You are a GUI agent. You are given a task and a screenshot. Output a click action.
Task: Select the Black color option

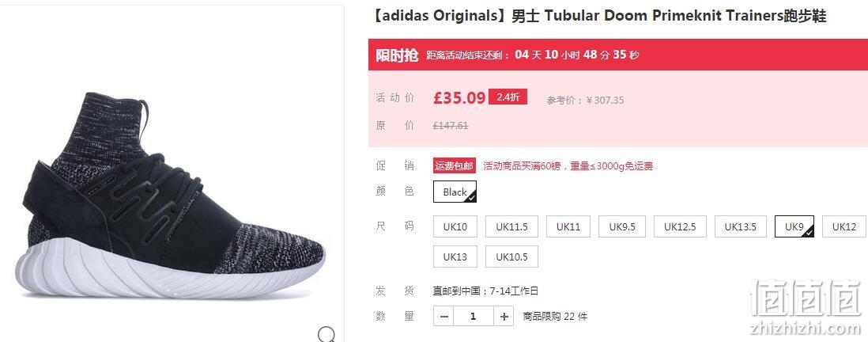[455, 192]
